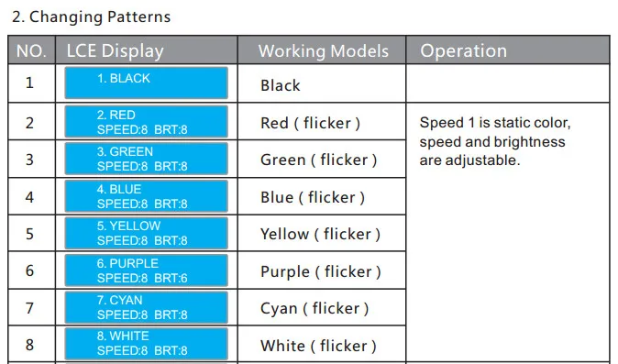Select the '4. BLUE' LCD display image
The image size is (618, 364).
pos(146,196)
